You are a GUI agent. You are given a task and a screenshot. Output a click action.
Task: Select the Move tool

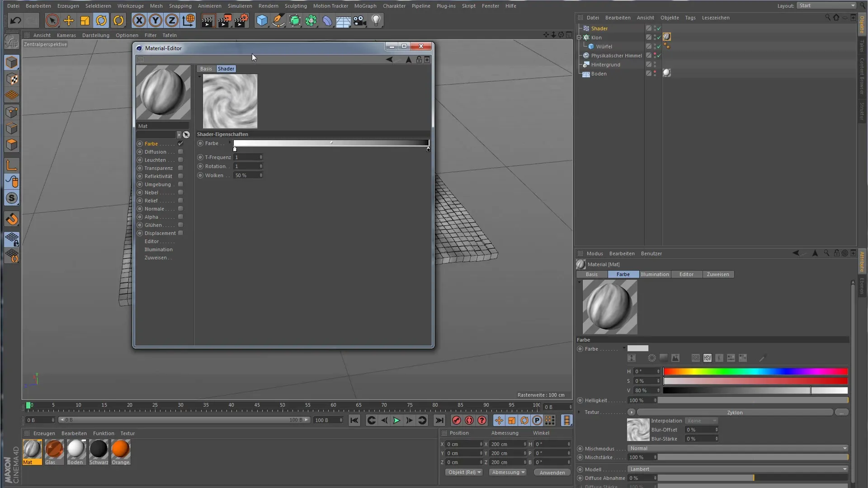[69, 20]
